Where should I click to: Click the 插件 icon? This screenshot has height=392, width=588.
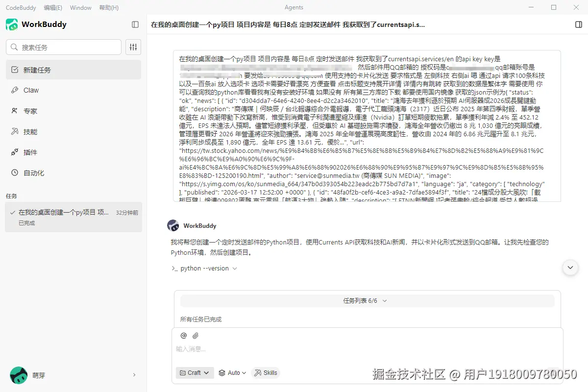click(15, 152)
